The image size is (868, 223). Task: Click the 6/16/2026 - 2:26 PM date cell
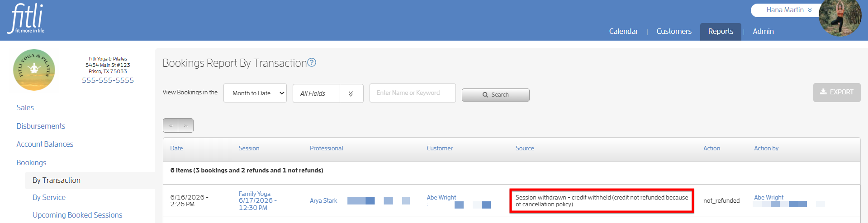[189, 200]
